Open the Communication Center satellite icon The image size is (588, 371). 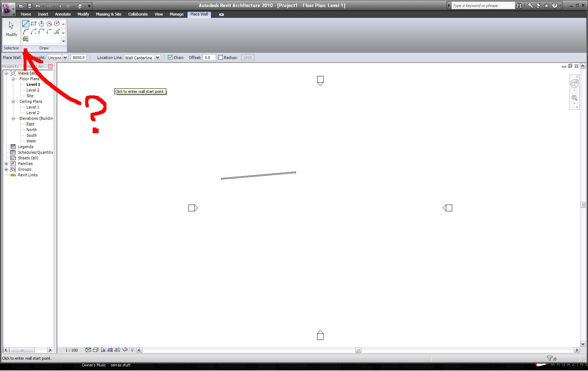(x=538, y=5)
